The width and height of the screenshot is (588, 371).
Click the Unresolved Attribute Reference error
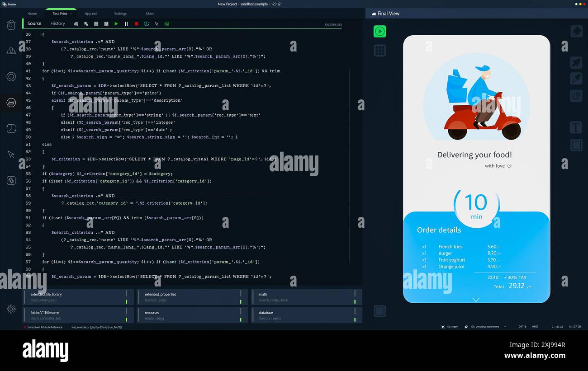point(43,327)
